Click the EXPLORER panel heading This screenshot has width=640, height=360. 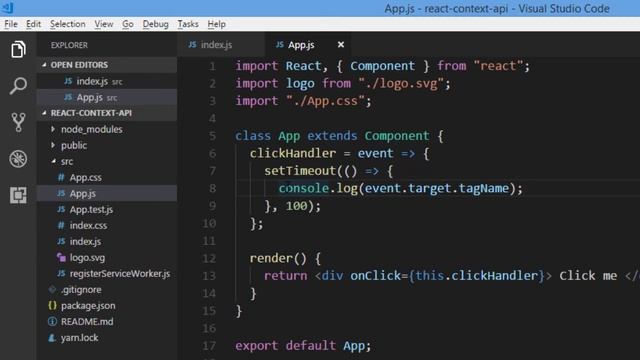(x=69, y=45)
